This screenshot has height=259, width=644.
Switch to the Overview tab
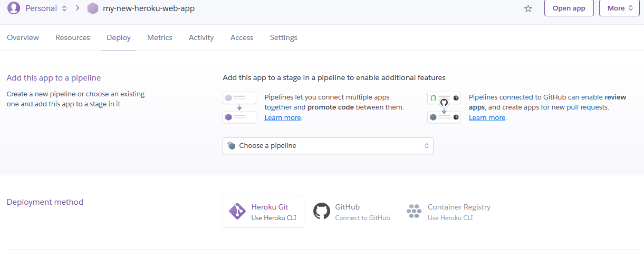coord(23,38)
